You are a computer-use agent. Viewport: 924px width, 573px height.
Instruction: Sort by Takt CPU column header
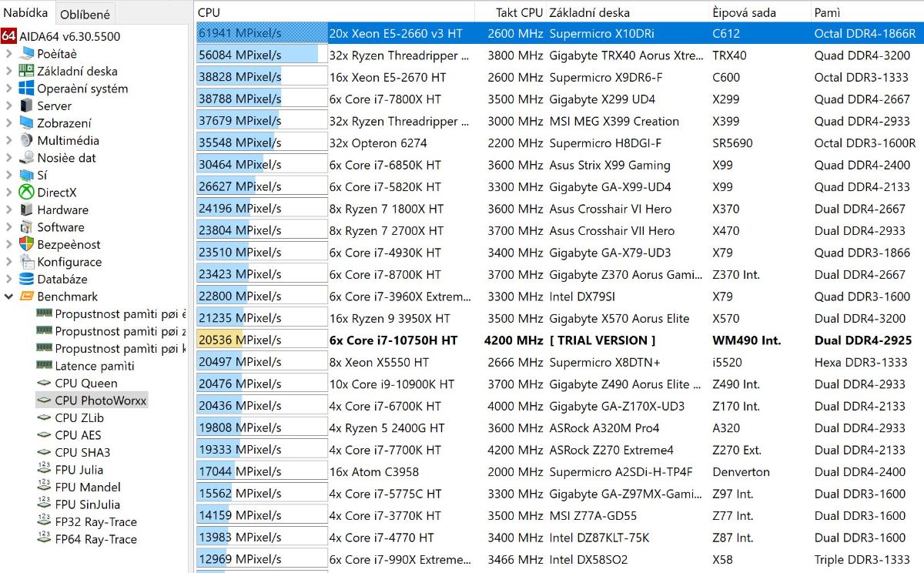(518, 12)
